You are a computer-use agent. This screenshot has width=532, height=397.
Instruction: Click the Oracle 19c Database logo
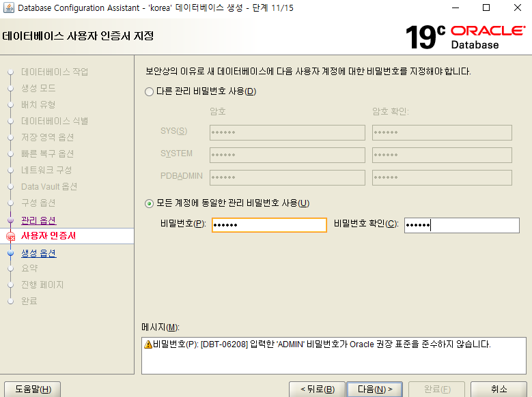pos(465,37)
